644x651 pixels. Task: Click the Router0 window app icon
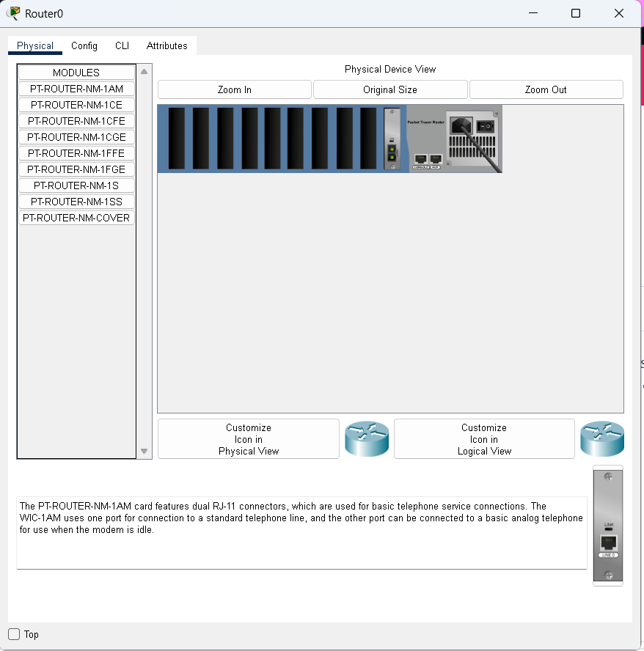point(14,13)
